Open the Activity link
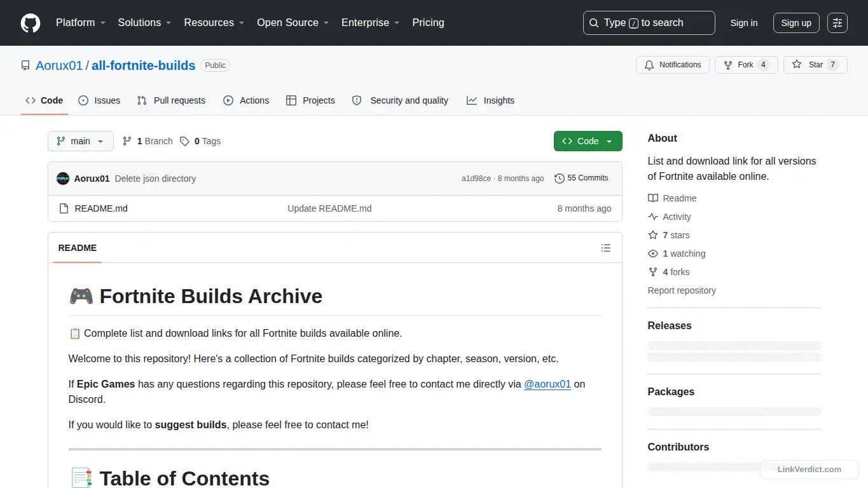The height and width of the screenshot is (488, 868). pyautogui.click(x=670, y=217)
